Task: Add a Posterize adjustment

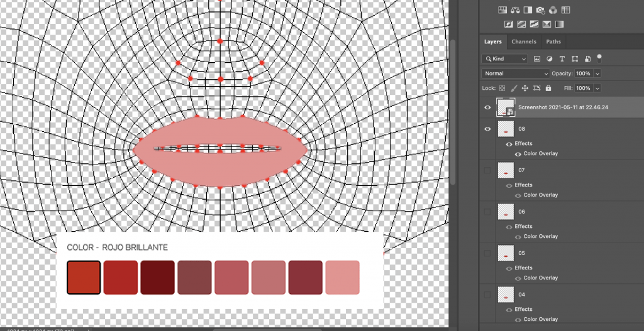Action: (x=521, y=24)
